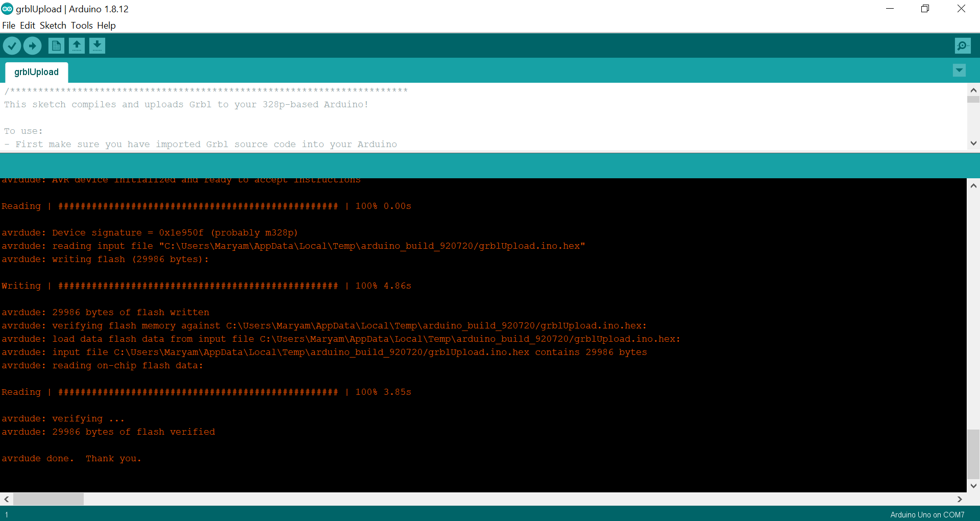The width and height of the screenshot is (980, 521).
Task: Click 'First make sure you have imported' line
Action: pyautogui.click(x=201, y=145)
